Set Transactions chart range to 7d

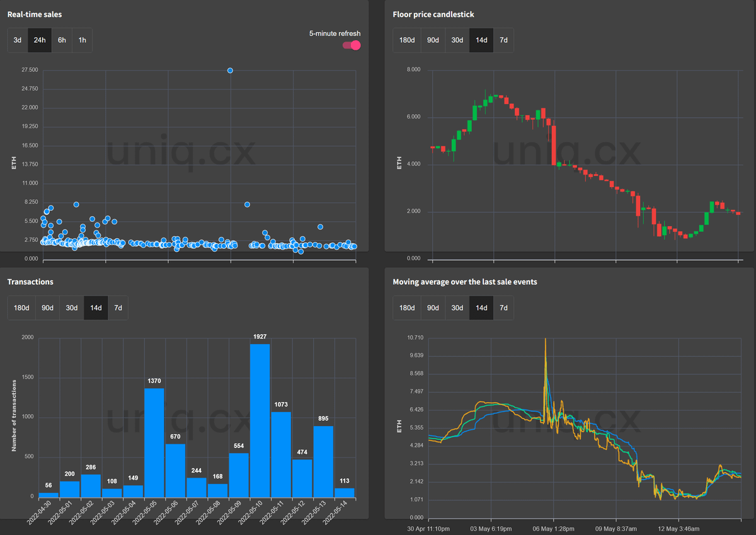tap(118, 308)
